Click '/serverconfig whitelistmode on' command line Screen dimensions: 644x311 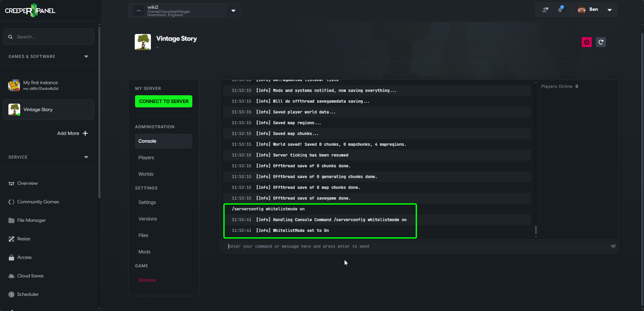(x=268, y=209)
